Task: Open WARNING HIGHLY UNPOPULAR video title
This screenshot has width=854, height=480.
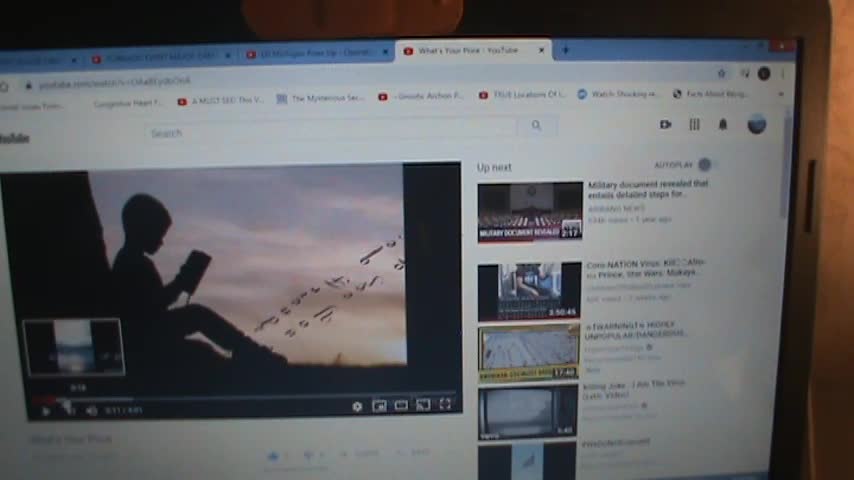Action: [x=635, y=330]
